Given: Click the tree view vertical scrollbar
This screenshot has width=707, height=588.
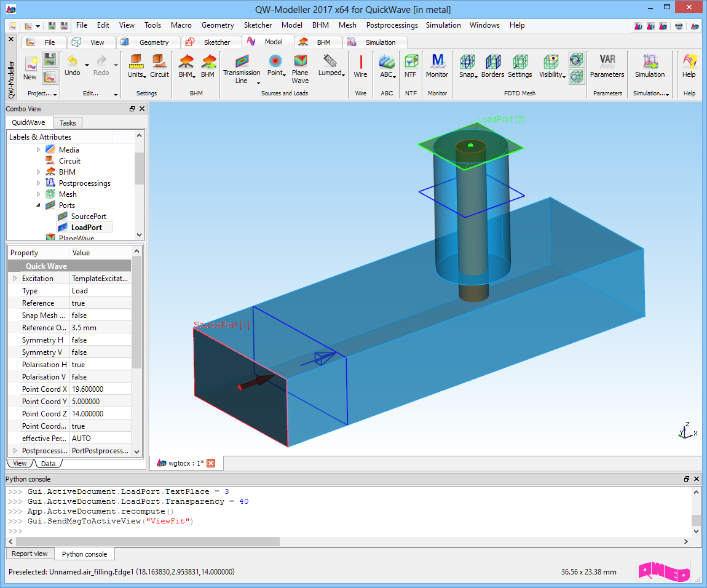Looking at the screenshot, I should point(139,169).
